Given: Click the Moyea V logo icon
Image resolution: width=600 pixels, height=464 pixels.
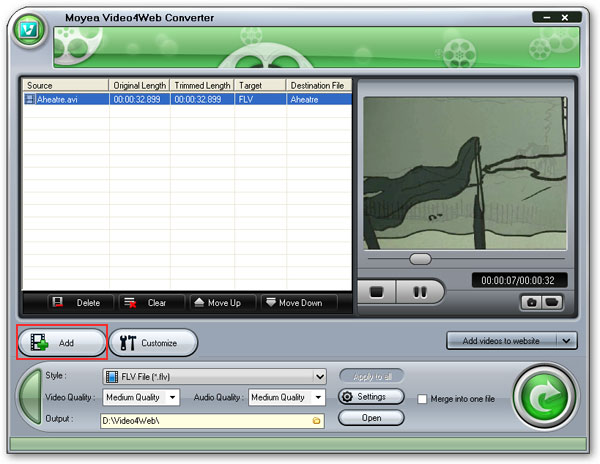Looking at the screenshot, I should pos(29,30).
